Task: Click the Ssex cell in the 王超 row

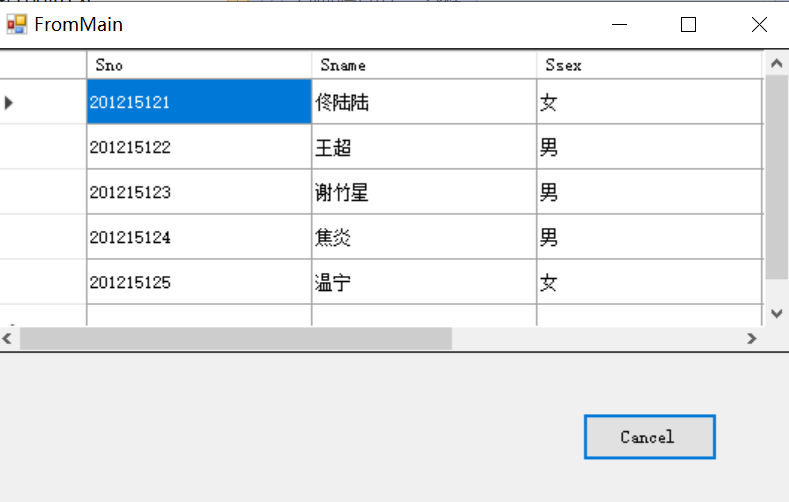Action: pyautogui.click(x=650, y=147)
